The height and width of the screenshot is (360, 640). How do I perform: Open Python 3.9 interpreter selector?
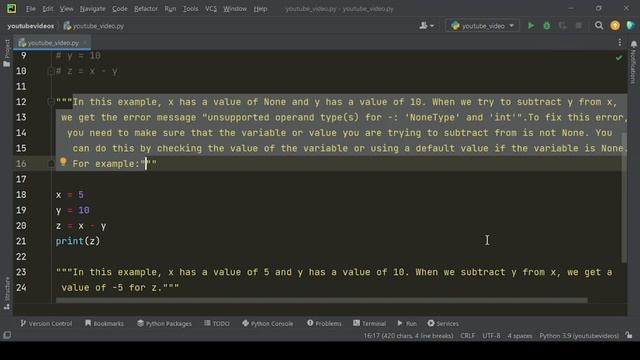[579, 336]
